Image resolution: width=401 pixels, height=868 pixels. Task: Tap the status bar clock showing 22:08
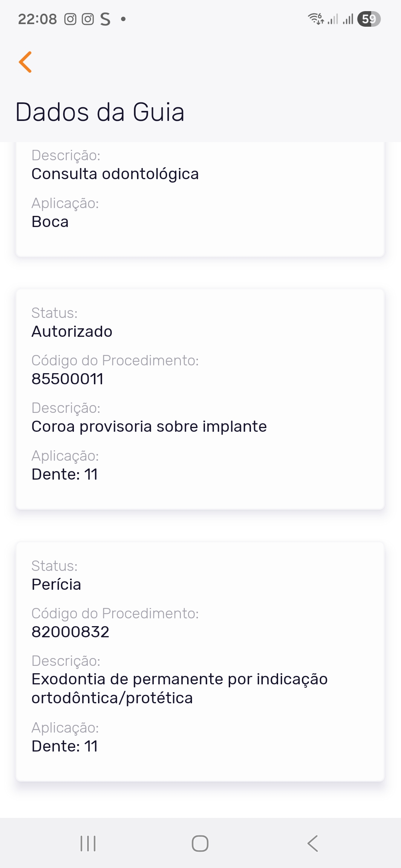tap(38, 19)
